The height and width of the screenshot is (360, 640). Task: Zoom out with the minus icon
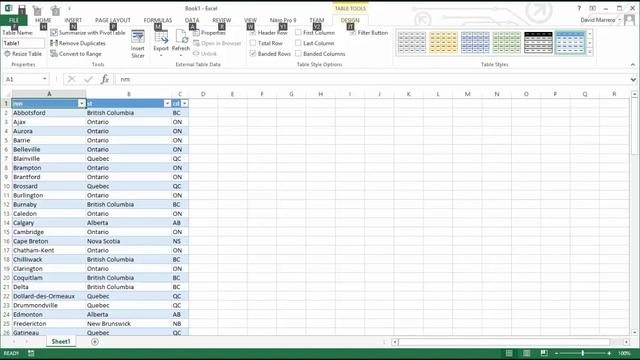(556, 353)
